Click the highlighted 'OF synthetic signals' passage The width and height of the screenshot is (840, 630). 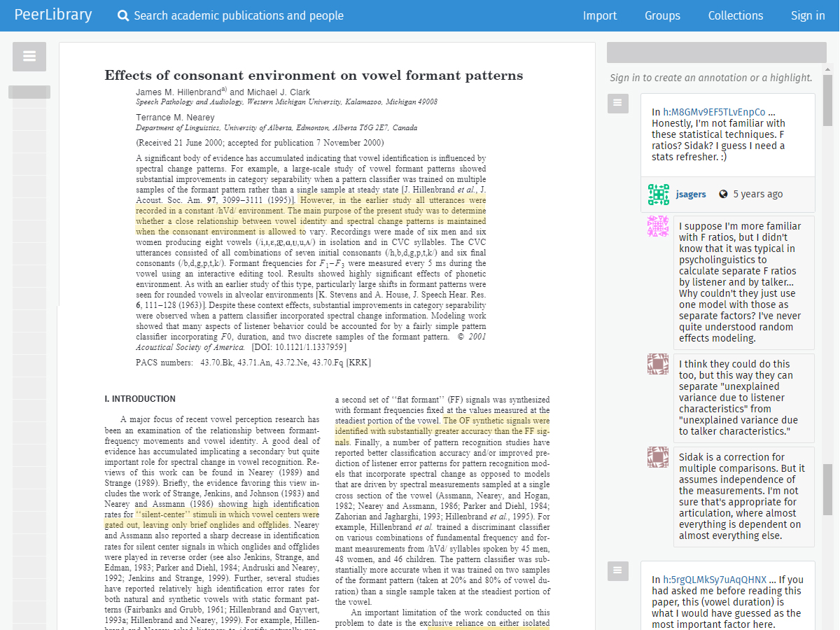pyautogui.click(x=496, y=421)
